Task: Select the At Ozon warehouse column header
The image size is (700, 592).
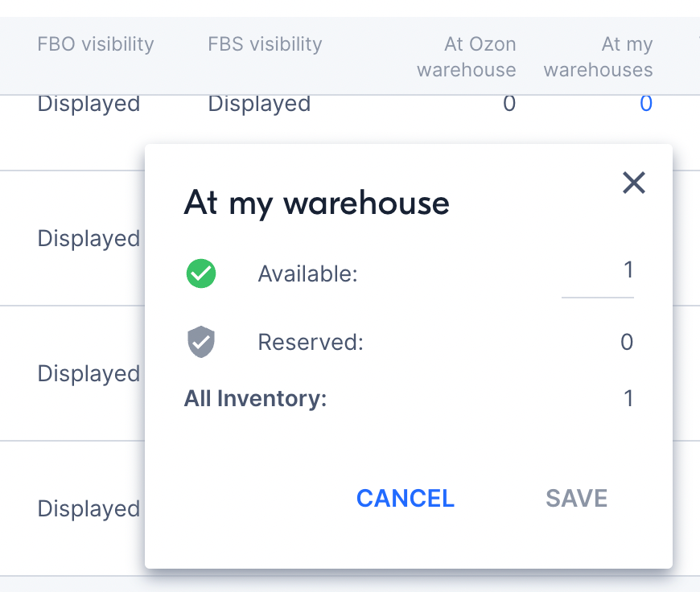Action: [x=467, y=56]
